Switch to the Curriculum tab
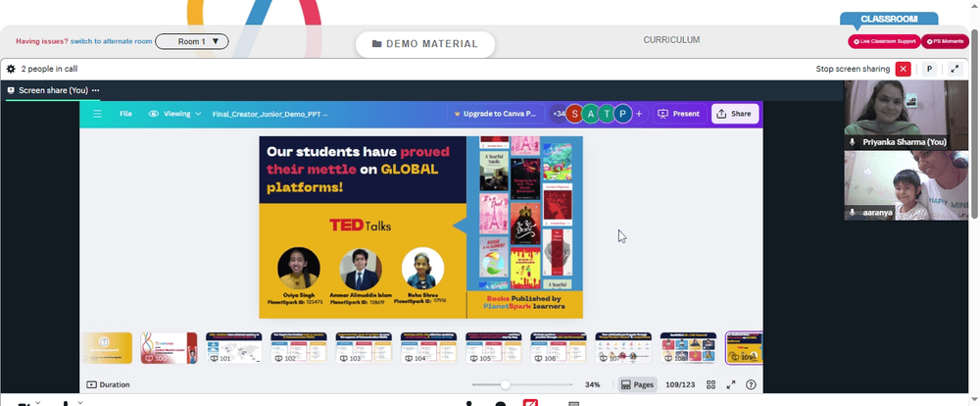 tap(671, 40)
